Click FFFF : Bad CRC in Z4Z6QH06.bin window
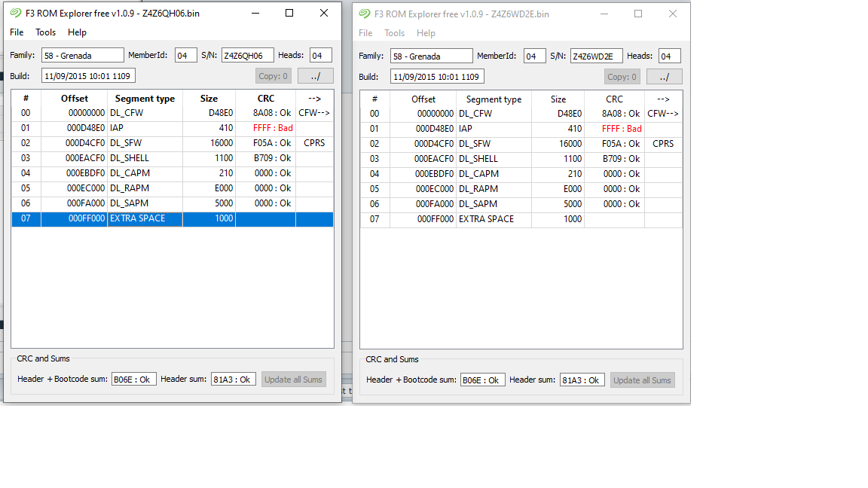The height and width of the screenshot is (488, 868). tap(273, 128)
